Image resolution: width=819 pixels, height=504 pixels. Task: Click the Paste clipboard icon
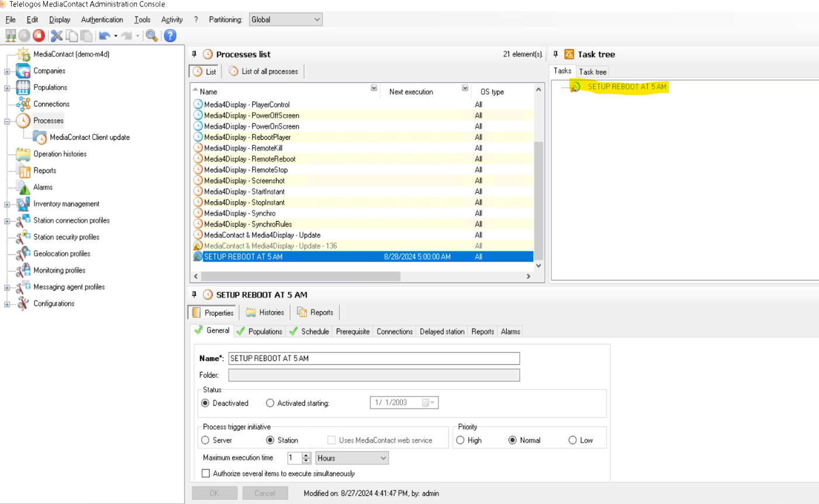coord(87,36)
